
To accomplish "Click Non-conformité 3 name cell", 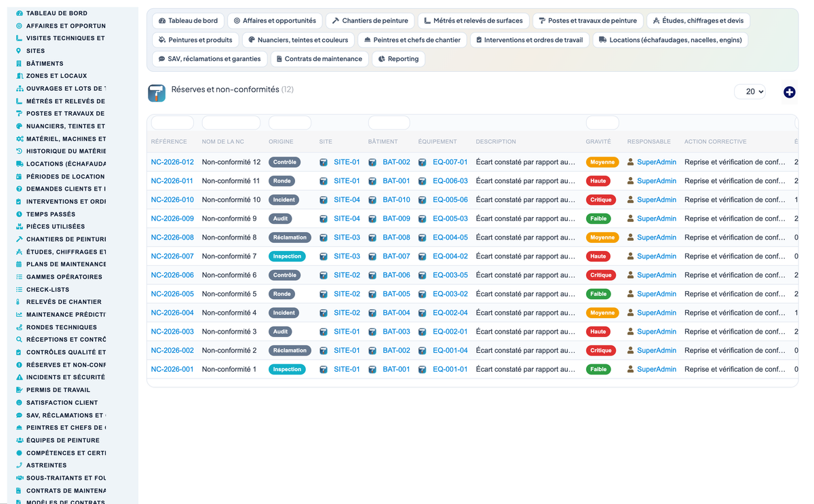I will (x=229, y=332).
